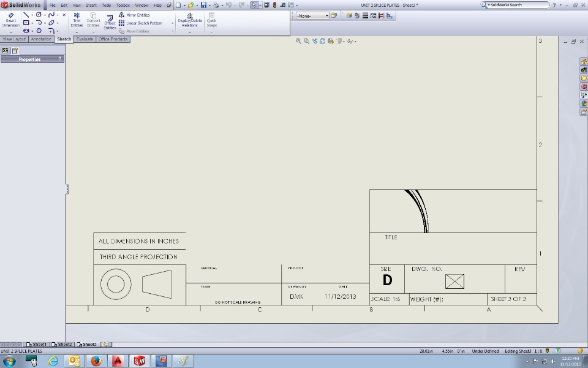Expand the display style dropdown
This screenshot has width=588, height=368.
344,41
